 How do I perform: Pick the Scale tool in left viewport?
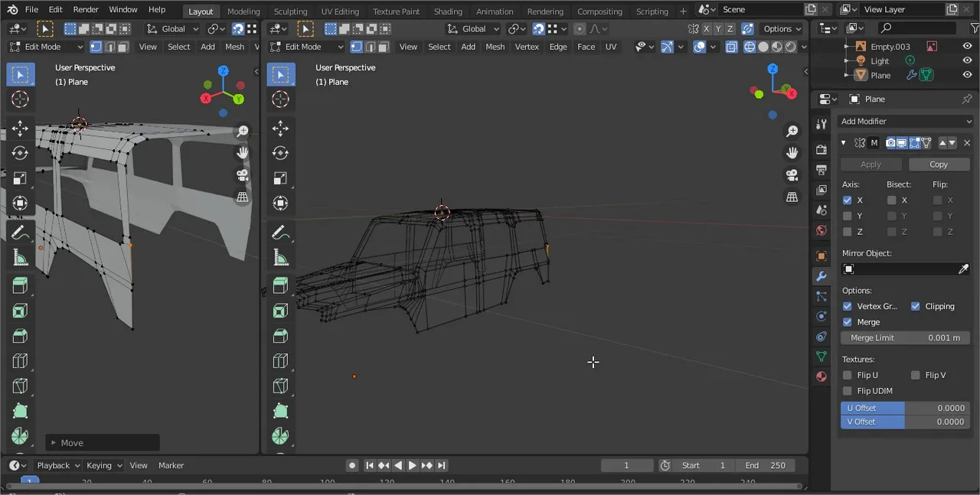[x=20, y=178]
